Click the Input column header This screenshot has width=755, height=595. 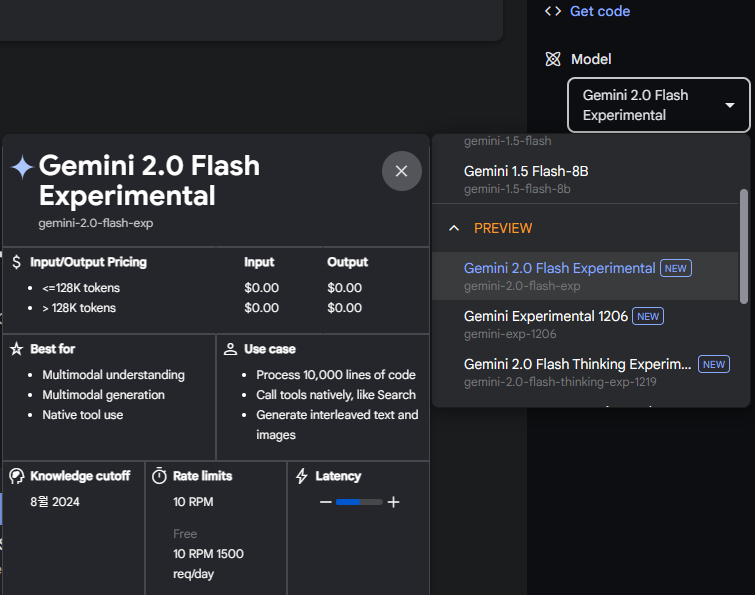pyautogui.click(x=259, y=262)
